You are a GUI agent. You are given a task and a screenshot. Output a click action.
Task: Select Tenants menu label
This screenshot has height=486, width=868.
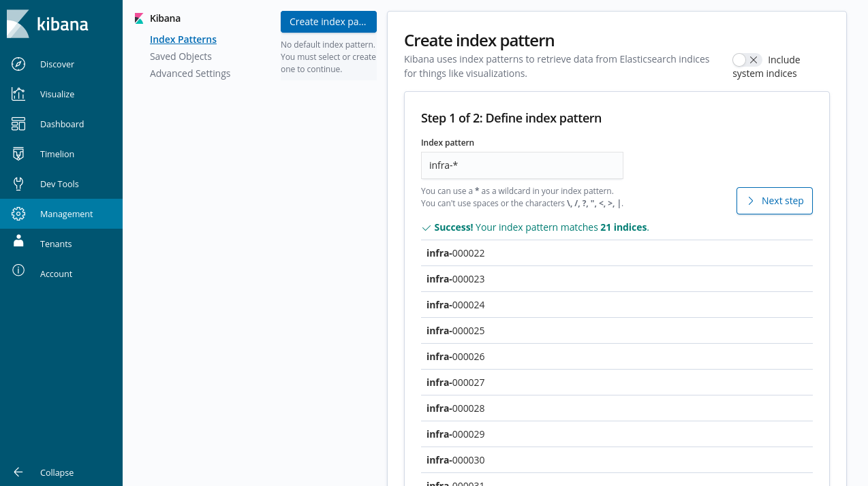(x=56, y=244)
